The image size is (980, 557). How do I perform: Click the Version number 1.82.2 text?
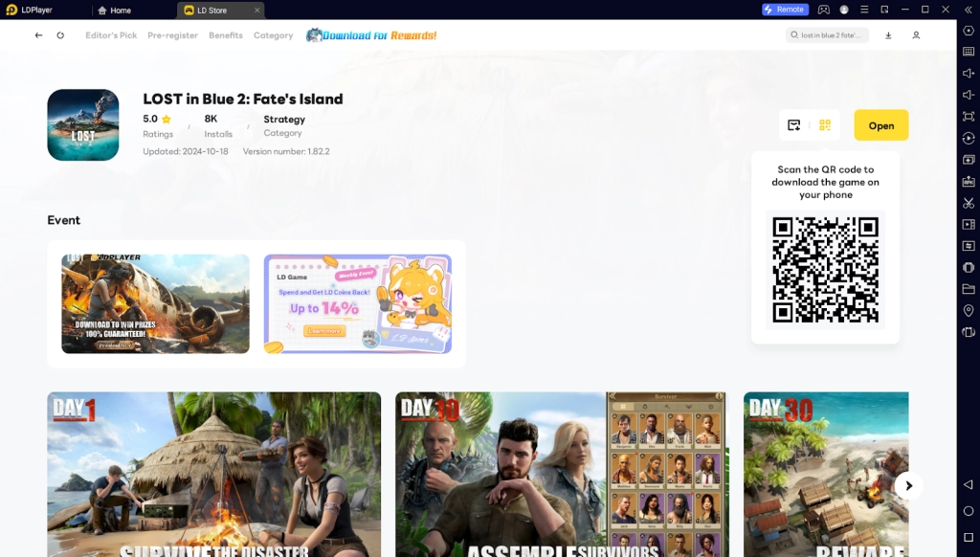tap(286, 151)
